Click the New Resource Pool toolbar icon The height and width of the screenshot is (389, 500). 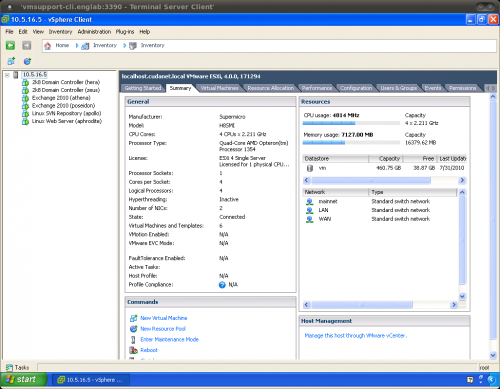coord(27,61)
